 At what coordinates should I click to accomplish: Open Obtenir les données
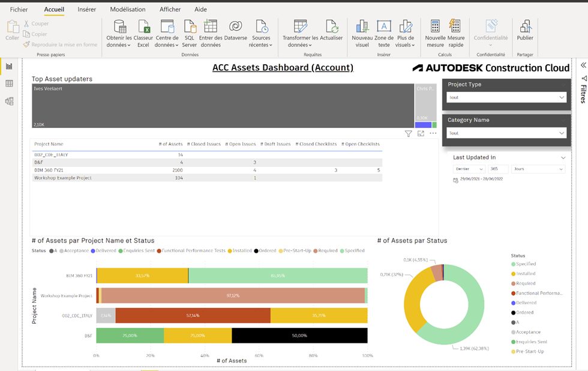pyautogui.click(x=119, y=34)
